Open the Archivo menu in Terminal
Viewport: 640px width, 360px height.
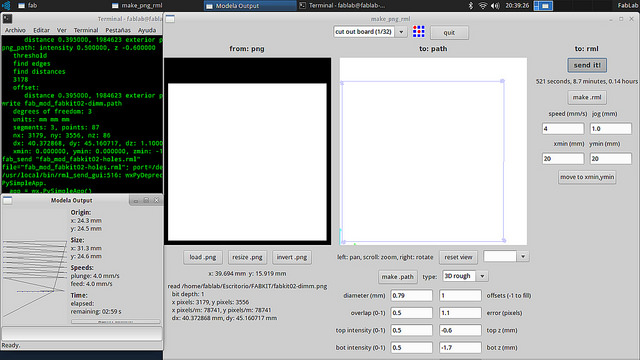coord(15,30)
